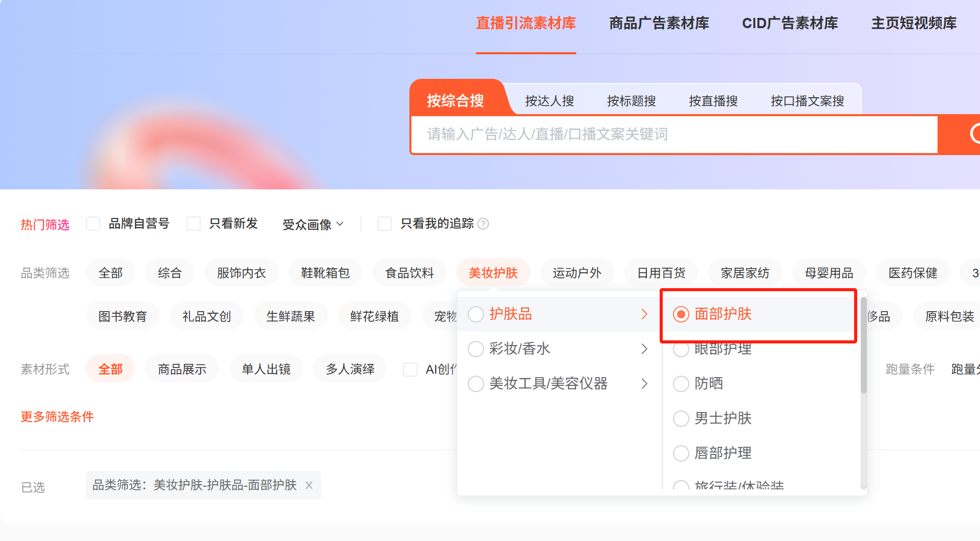Expand 美妆工具/美容仪器 submenu arrow
The image size is (980, 541).
(644, 384)
